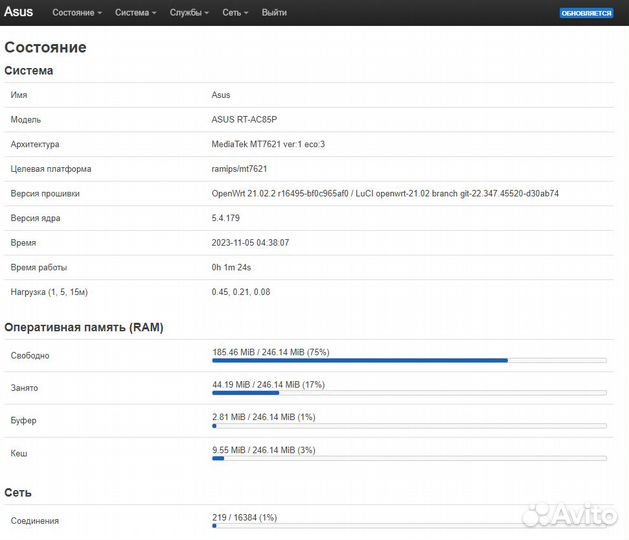This screenshot has width=629, height=540.
Task: Click the Время работы label
Action: pyautogui.click(x=39, y=268)
